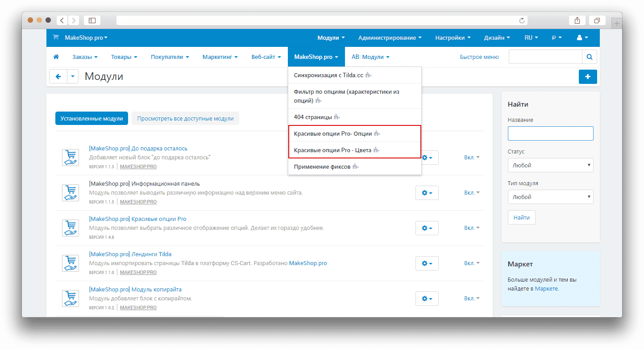This screenshot has height=349, width=644.
Task: Open the Быстрое меню link
Action: coord(479,57)
